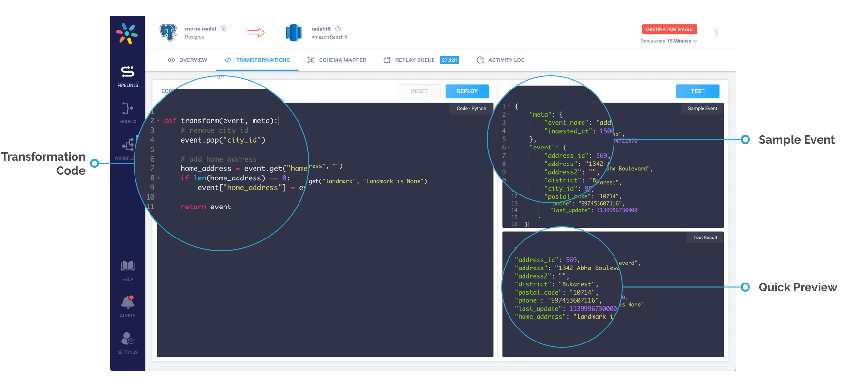Collapse "event" fold arrow at line 6

point(509,148)
